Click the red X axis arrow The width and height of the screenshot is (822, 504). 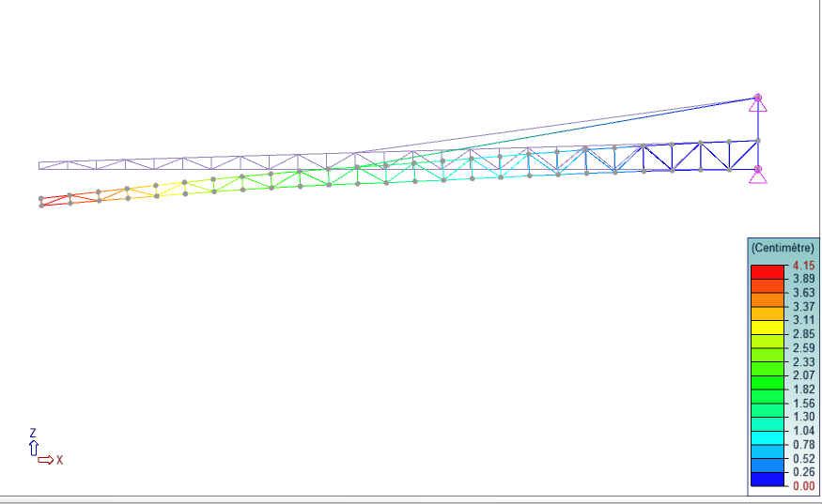click(x=46, y=460)
